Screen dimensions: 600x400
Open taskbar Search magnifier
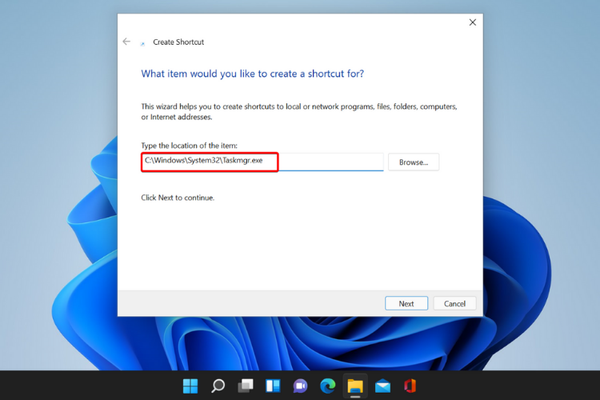[217, 386]
